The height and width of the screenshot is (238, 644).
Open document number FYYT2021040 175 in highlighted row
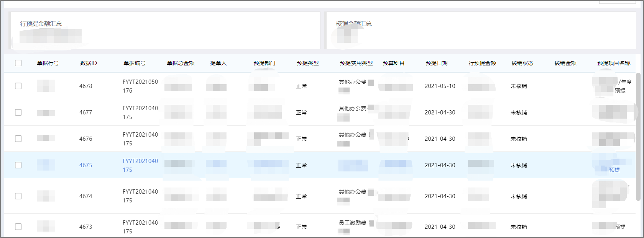point(140,165)
